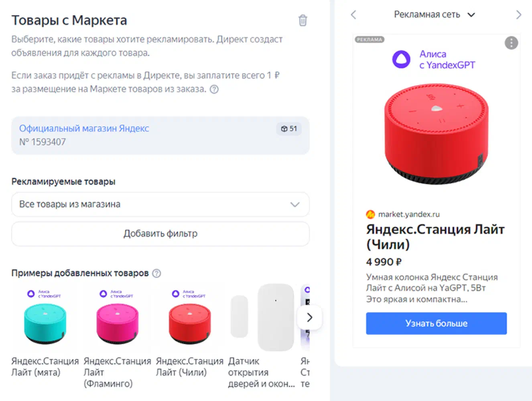Click the Узнать больше button

tap(436, 324)
